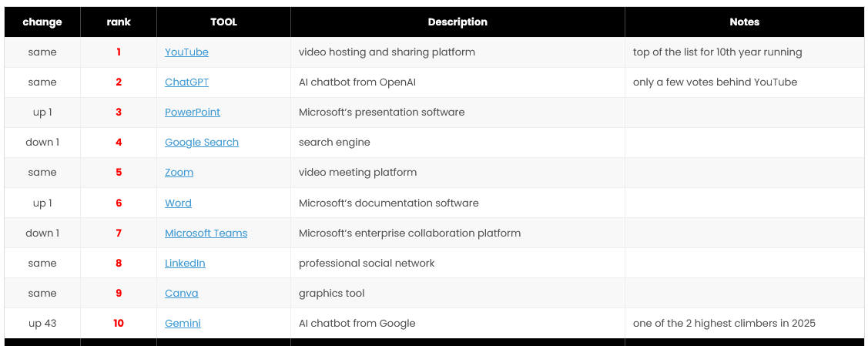Click the Gemini link
Image resolution: width=868 pixels, height=346 pixels.
[183, 324]
